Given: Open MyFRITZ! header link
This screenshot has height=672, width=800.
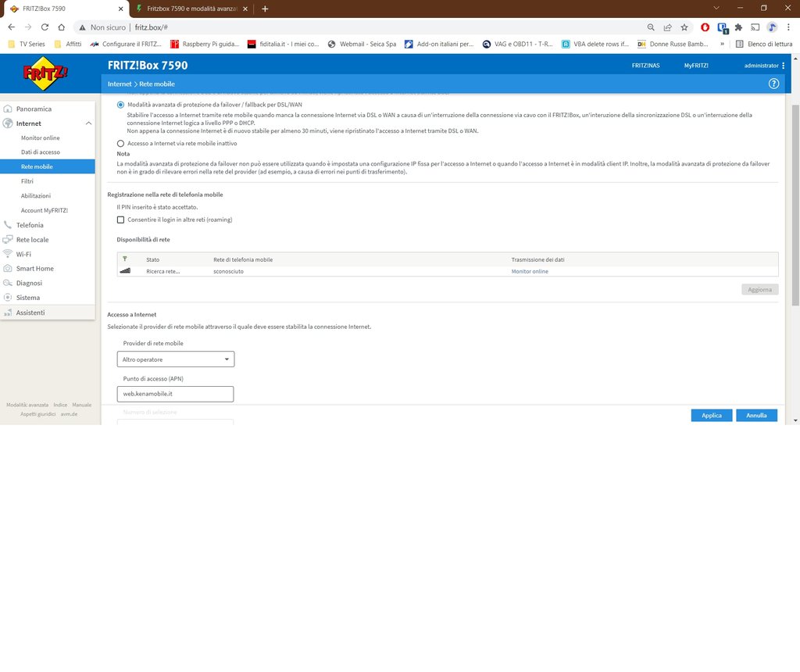Looking at the screenshot, I should 696,66.
